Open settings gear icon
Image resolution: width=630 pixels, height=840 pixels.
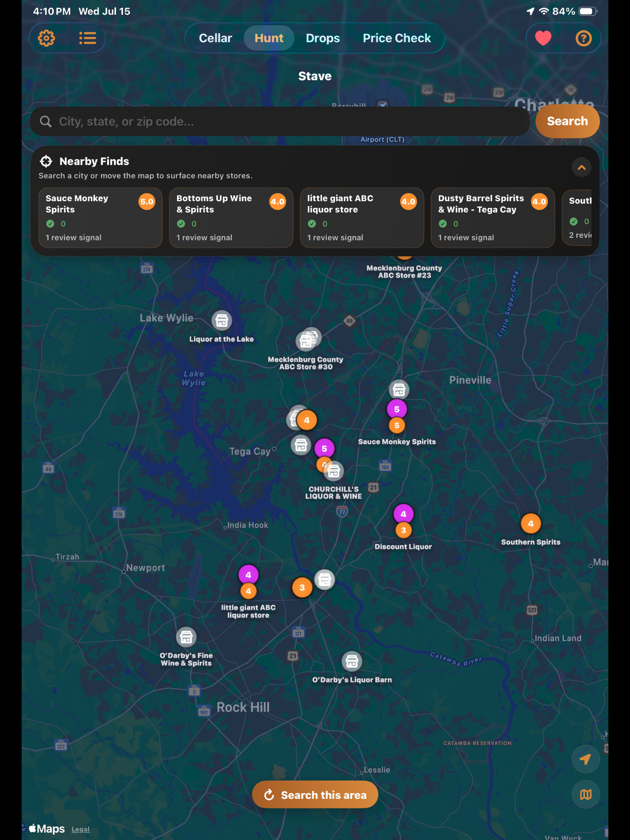coord(46,38)
